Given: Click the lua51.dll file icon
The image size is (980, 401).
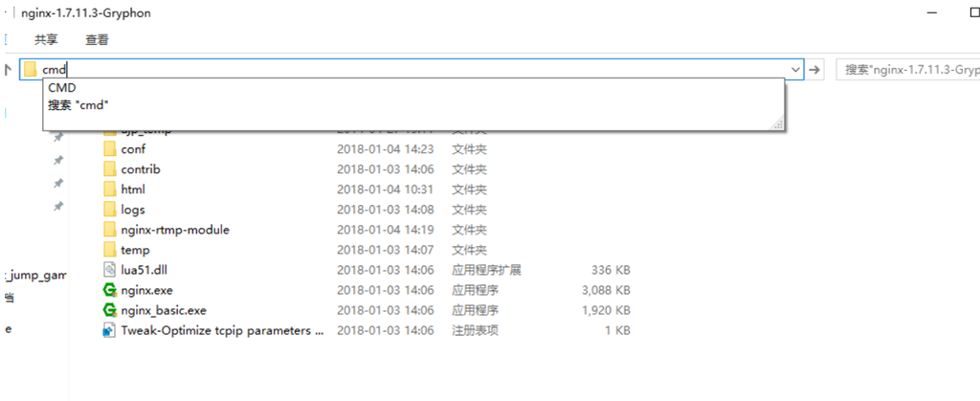Looking at the screenshot, I should pos(110,270).
